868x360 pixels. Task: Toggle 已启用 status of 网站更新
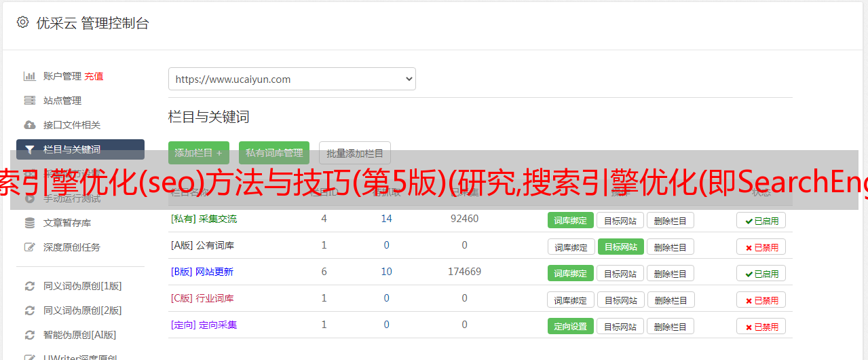(761, 273)
